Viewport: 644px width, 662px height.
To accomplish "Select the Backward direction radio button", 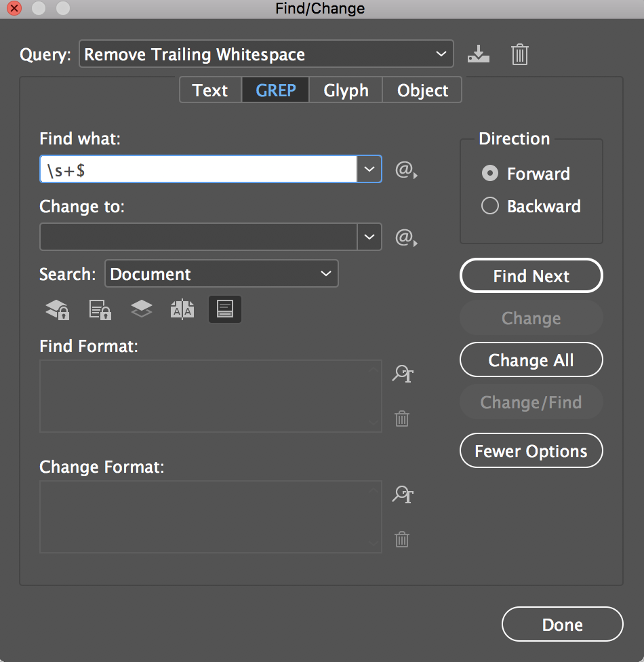I will point(490,206).
